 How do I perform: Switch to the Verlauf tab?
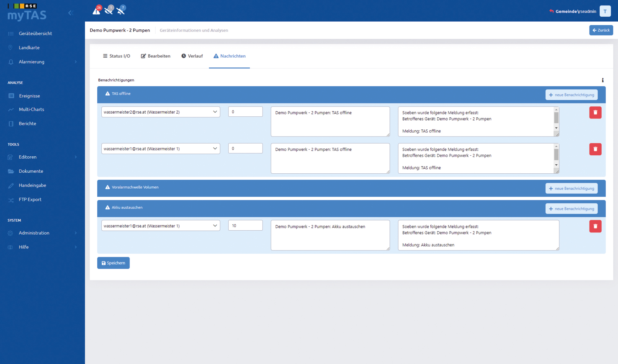tap(192, 56)
